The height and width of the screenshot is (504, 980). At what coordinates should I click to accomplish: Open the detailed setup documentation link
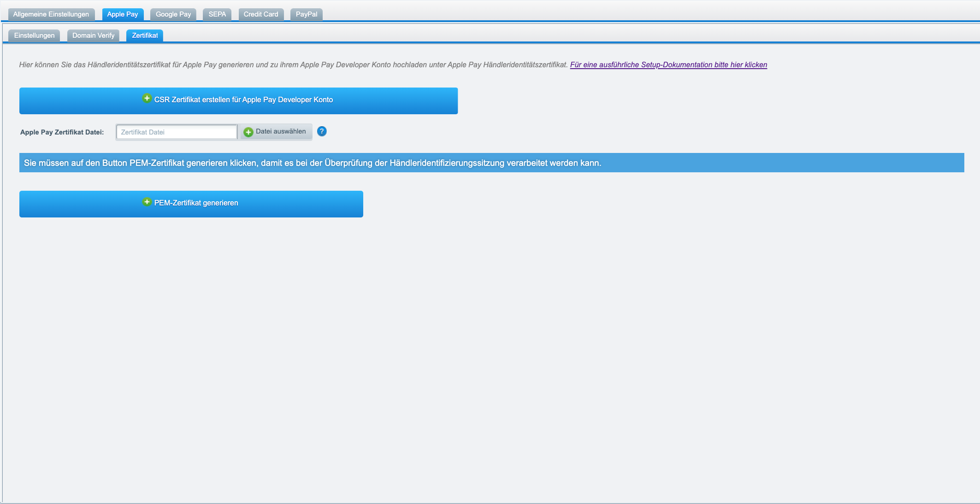tap(668, 65)
